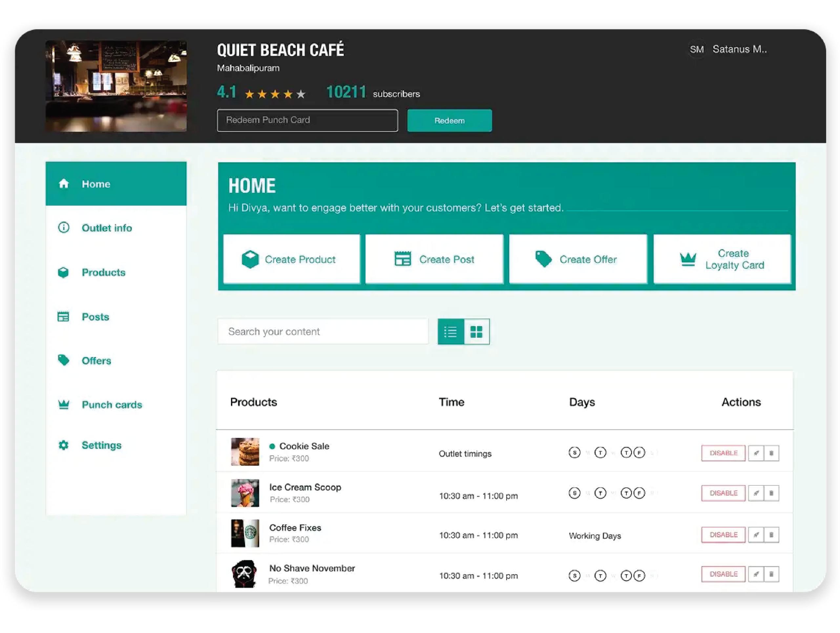The width and height of the screenshot is (840, 633).
Task: Click the SM user avatar icon
Action: click(697, 49)
